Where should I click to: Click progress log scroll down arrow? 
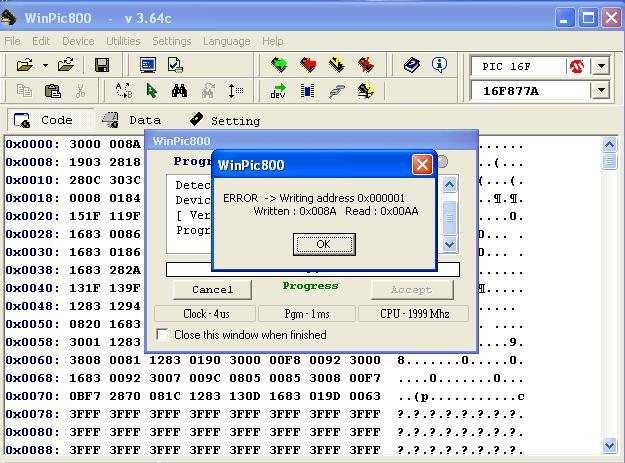[449, 244]
